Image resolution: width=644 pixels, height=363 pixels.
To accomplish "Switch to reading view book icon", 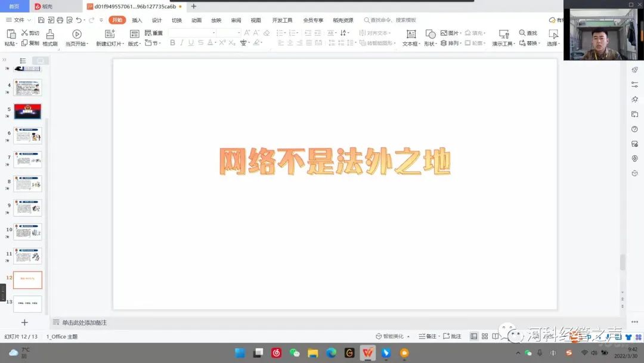I will 496,336.
